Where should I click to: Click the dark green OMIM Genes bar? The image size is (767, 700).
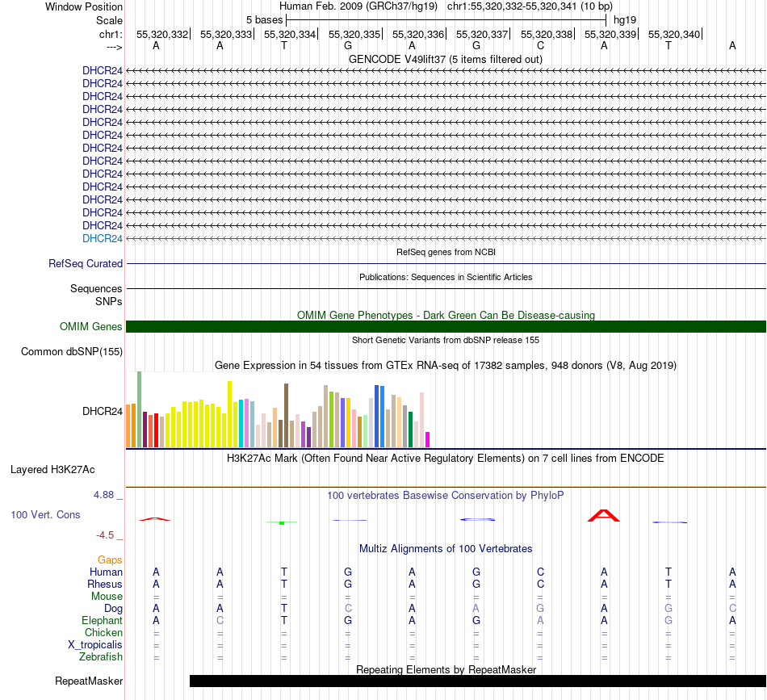446,327
